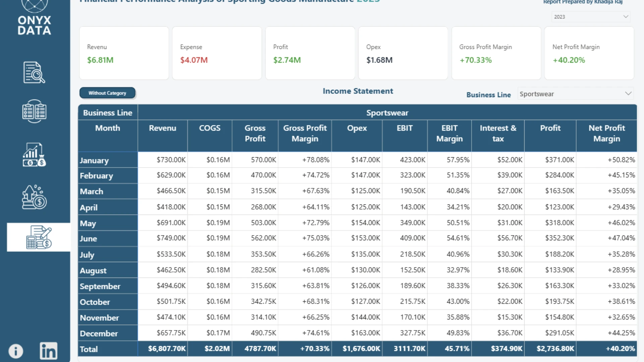The height and width of the screenshot is (362, 644).
Task: Sort by the EBIT Margin column header
Action: (449, 133)
